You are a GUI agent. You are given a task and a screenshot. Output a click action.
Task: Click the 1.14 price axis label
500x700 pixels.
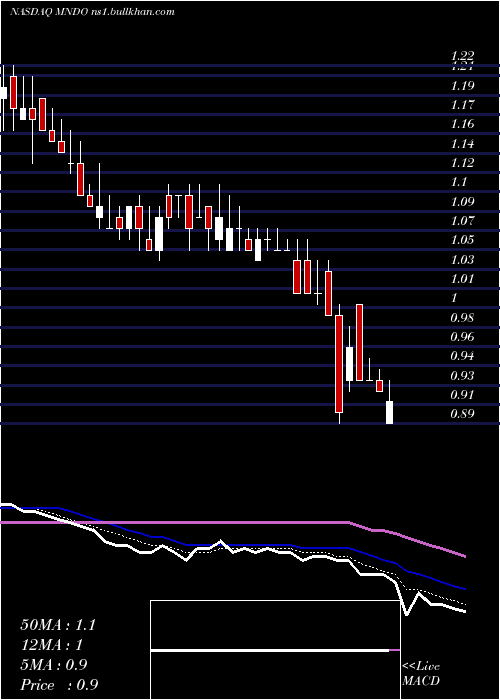(x=462, y=144)
